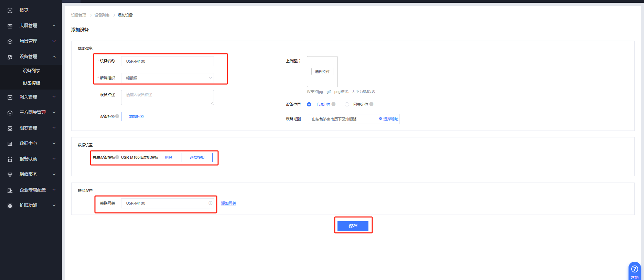The width and height of the screenshot is (644, 280).
Task: Click the 仅支持jpg、gif、png格式 hint text
Action: [341, 92]
